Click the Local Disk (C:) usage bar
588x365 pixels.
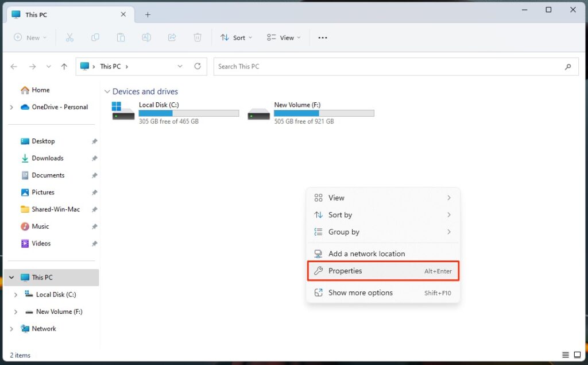(189, 113)
